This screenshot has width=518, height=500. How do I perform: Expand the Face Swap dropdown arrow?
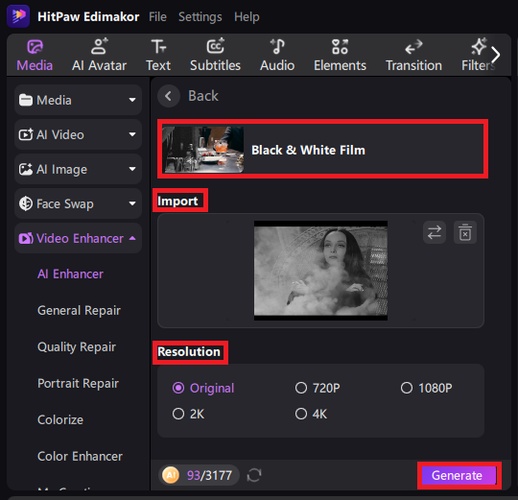coord(132,203)
